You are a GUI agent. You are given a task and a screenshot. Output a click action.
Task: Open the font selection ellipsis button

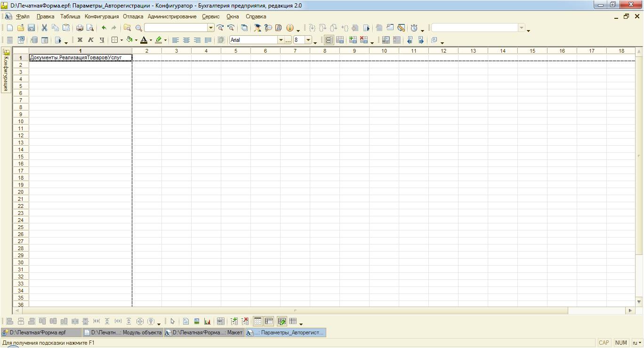288,40
